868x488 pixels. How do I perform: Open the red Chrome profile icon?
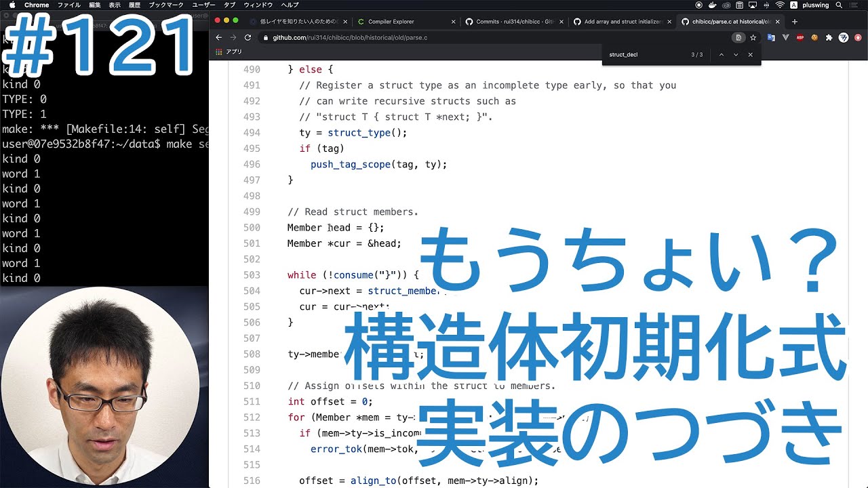(x=858, y=38)
